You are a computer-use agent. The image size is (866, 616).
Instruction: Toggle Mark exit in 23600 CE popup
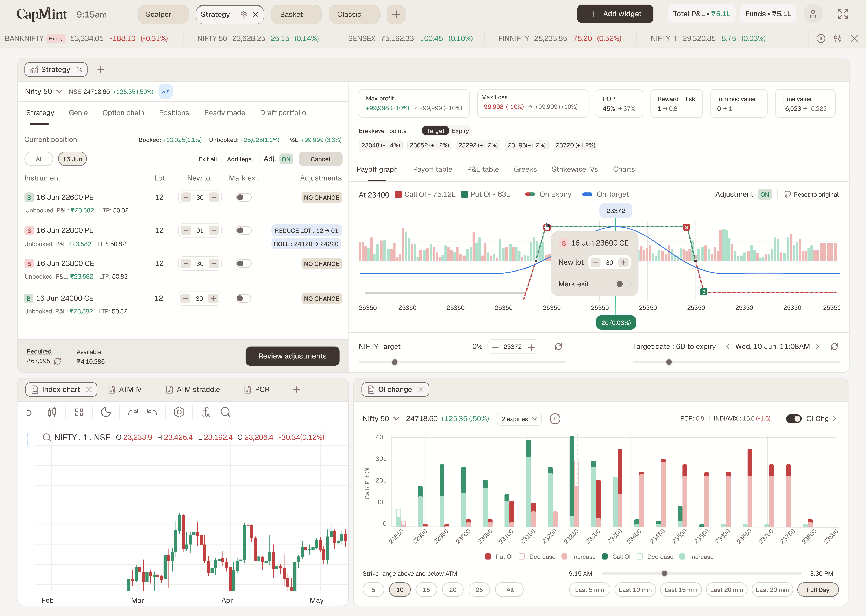click(x=623, y=284)
